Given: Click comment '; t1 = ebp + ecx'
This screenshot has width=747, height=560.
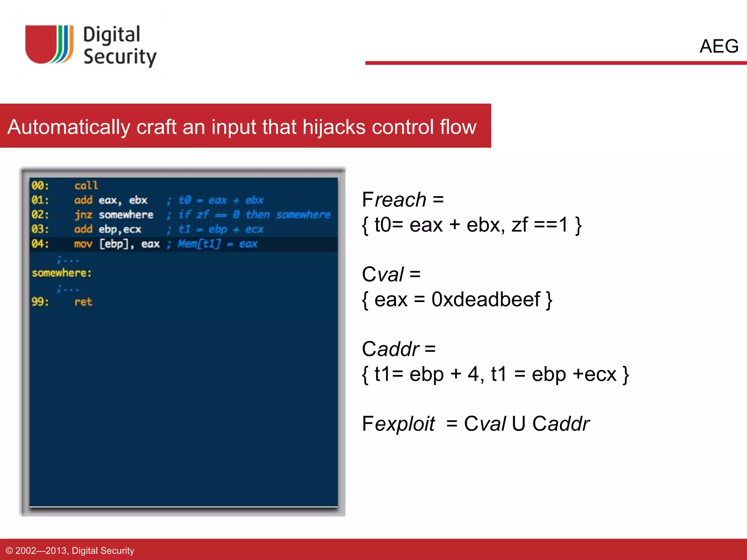Looking at the screenshot, I should click(215, 229).
